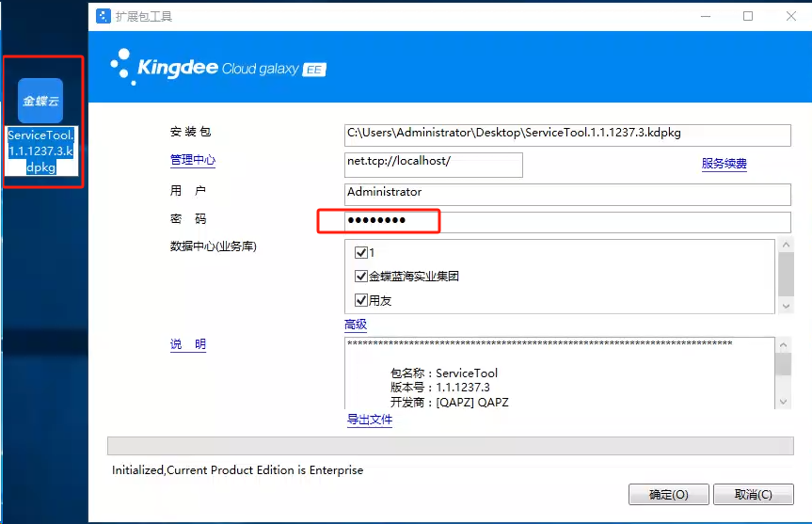Viewport: 812px width, 524px height.
Task: Click the description box scroll up arrow
Action: [783, 345]
